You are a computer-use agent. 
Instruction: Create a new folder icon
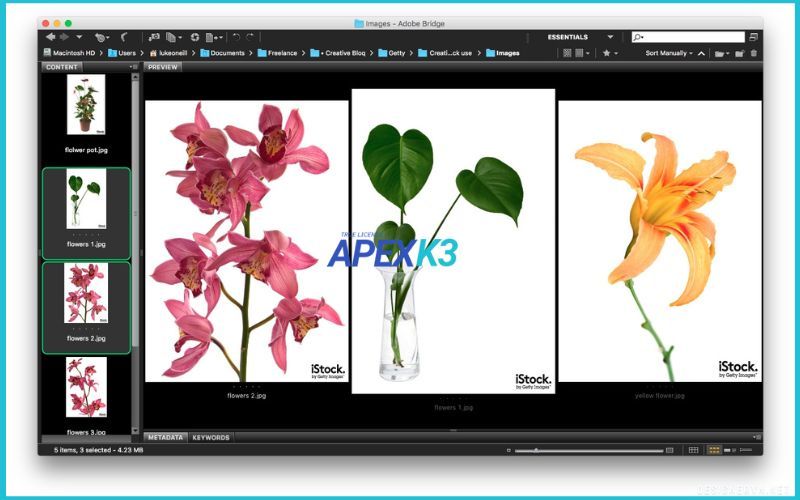[739, 53]
